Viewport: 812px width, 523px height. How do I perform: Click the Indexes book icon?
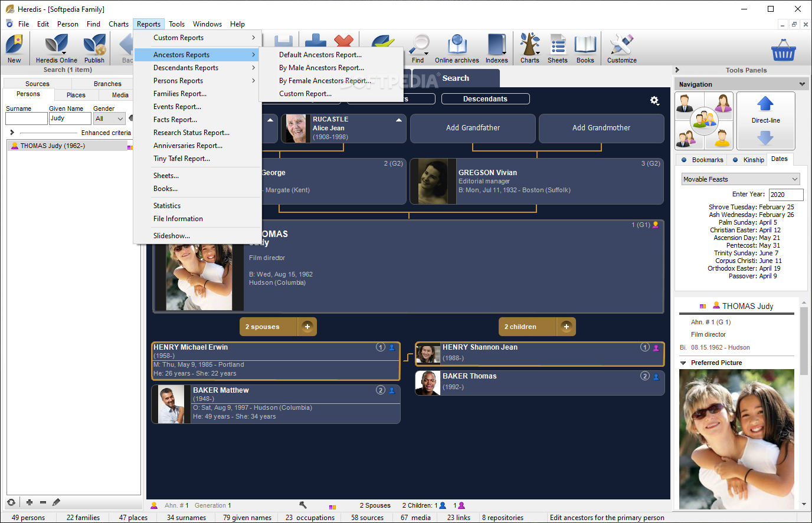click(497, 48)
